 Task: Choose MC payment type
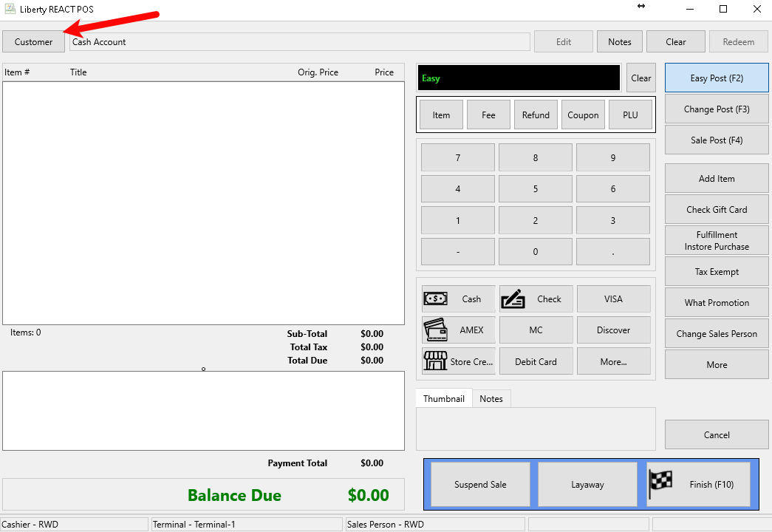pyautogui.click(x=536, y=330)
